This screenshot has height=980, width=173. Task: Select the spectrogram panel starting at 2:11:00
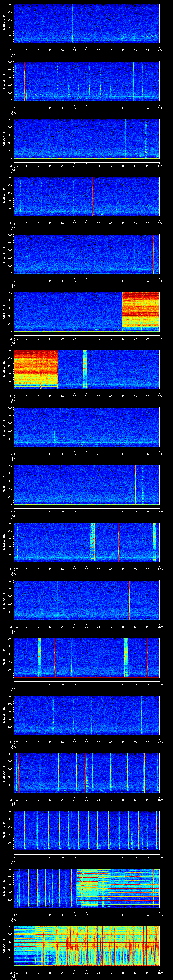[x=86, y=600]
